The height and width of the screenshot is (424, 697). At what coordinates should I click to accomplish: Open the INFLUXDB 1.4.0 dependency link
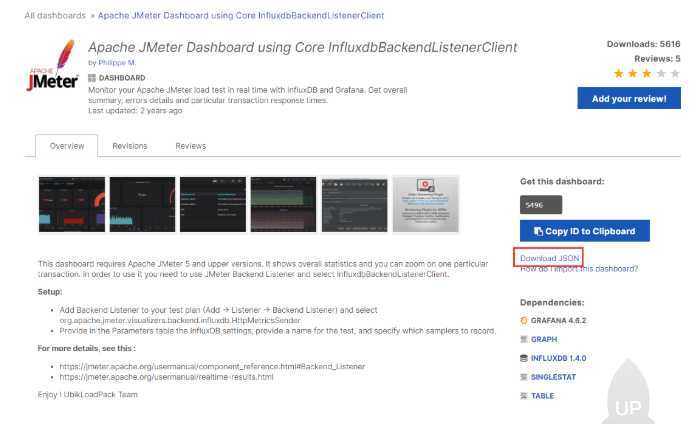[558, 358]
